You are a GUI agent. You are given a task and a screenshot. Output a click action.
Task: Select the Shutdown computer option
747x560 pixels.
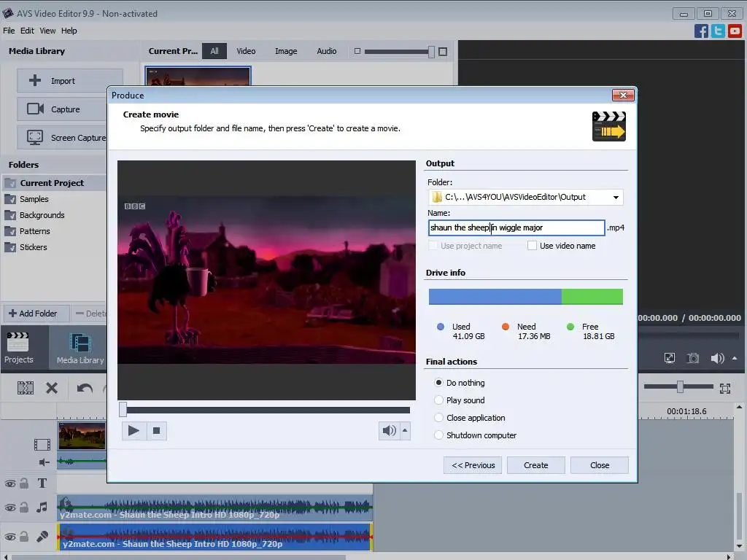click(x=438, y=435)
